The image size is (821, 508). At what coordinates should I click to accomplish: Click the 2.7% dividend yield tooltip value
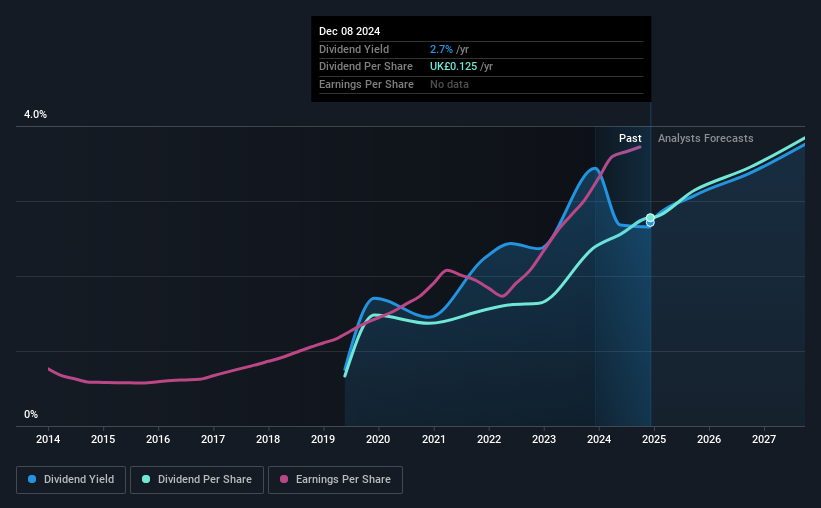click(441, 49)
